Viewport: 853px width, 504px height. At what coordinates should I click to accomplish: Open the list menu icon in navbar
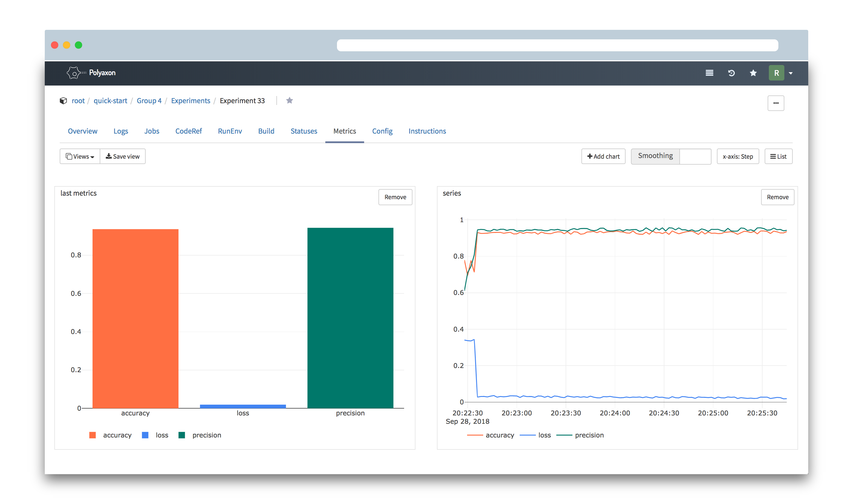709,73
